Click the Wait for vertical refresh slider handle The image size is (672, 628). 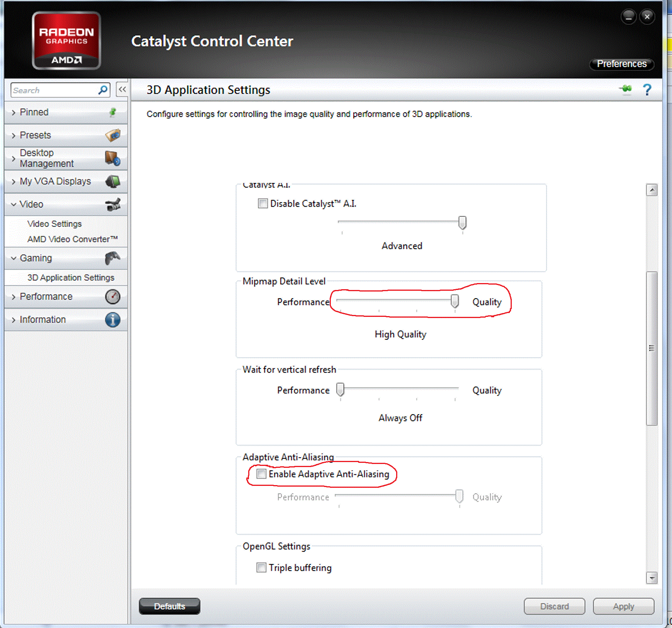click(x=340, y=389)
